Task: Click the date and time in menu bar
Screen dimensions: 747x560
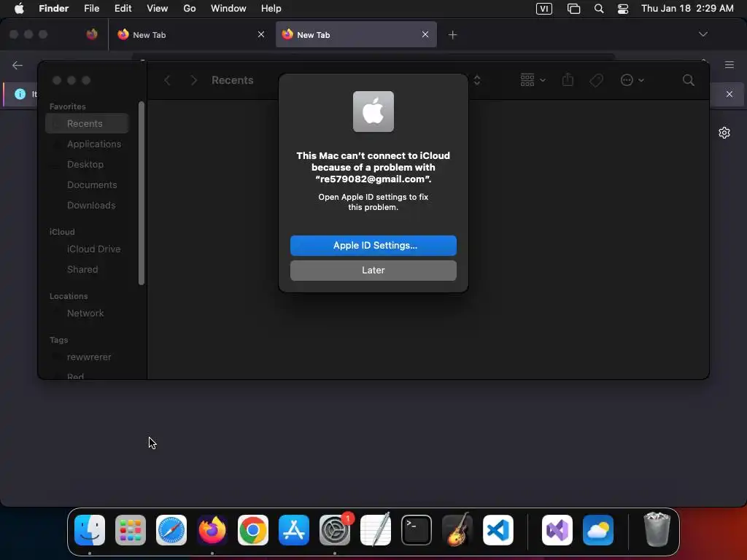Action: 687,9
